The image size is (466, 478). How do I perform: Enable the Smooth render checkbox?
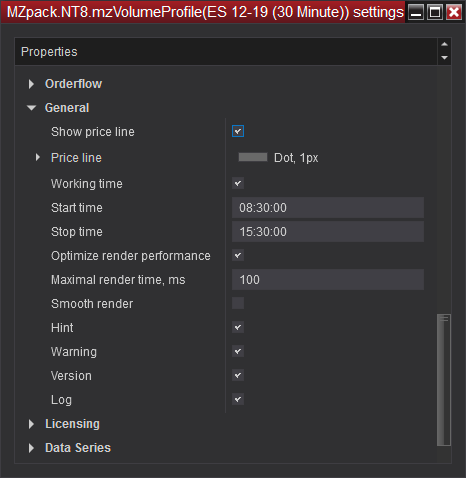(x=238, y=303)
